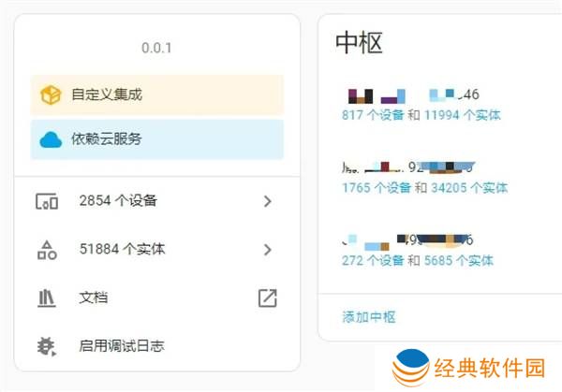Expand the 51884 个实体 row chevron
Viewport: 562px width, 392px height.
pos(267,250)
